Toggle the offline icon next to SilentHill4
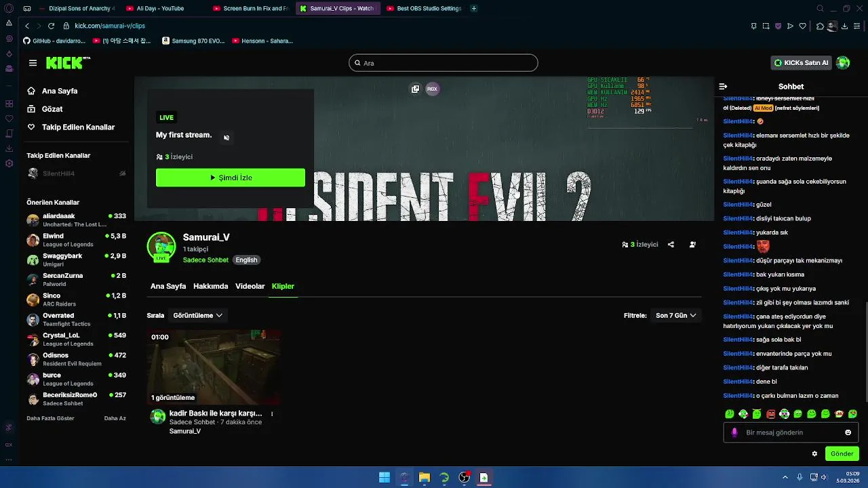Screen dimensions: 868x488 point(123,174)
